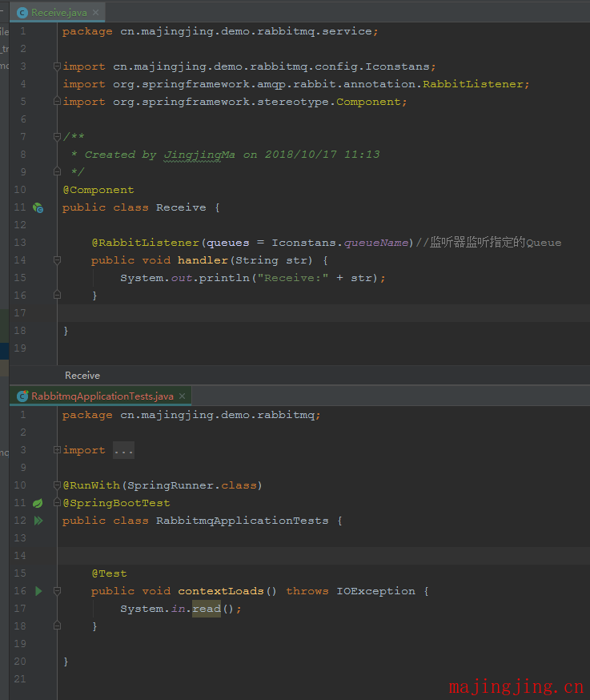Click the @Test annotation
590x700 pixels.
(110, 573)
